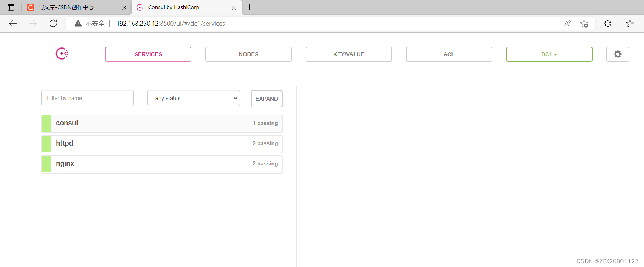644x267 pixels.
Task: Open the ACL section
Action: 449,54
